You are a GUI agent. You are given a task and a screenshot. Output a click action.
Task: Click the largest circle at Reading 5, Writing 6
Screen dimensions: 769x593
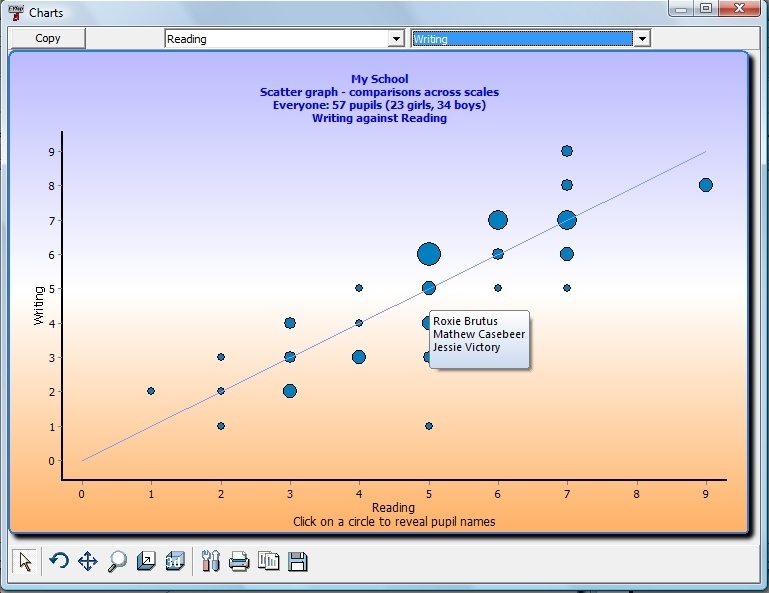click(429, 254)
